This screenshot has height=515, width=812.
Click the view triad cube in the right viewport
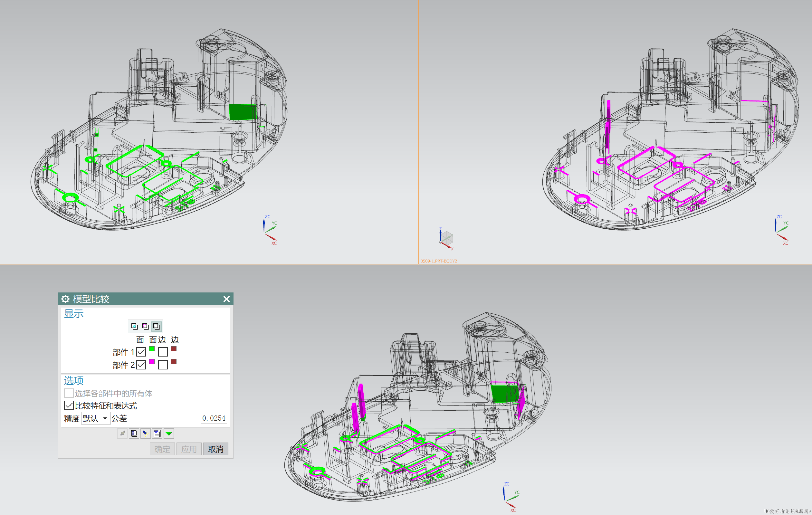click(447, 238)
